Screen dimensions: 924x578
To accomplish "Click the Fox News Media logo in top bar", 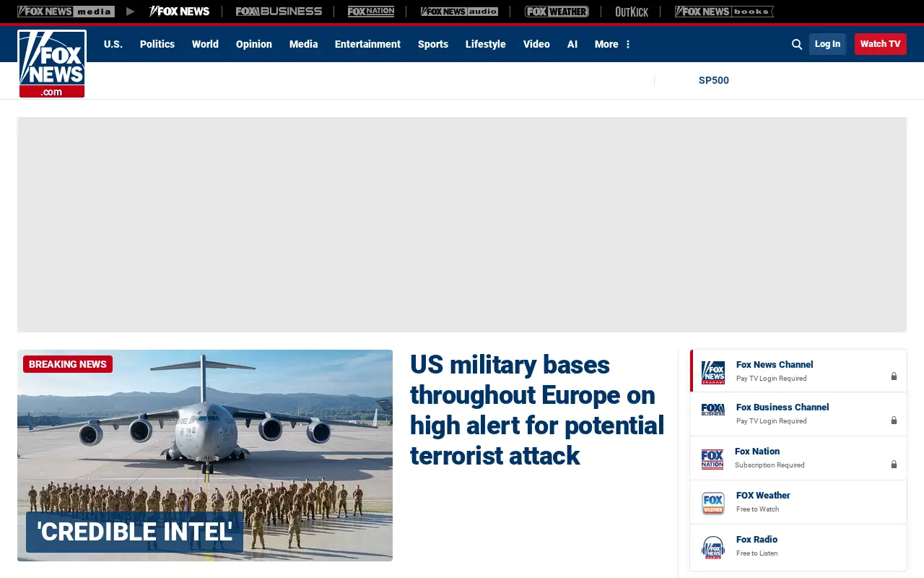I will point(66,12).
